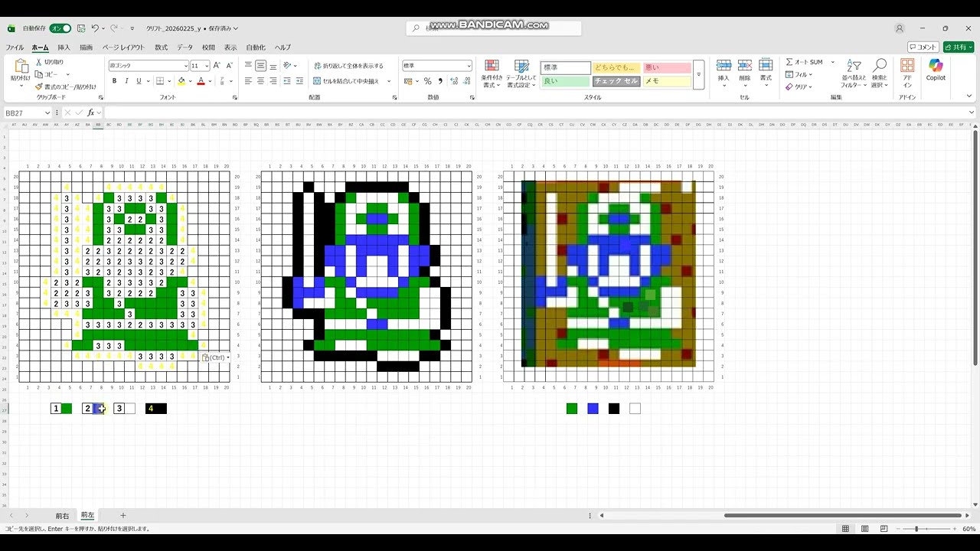Align text to the left
This screenshot has height=551, width=980.
248,81
